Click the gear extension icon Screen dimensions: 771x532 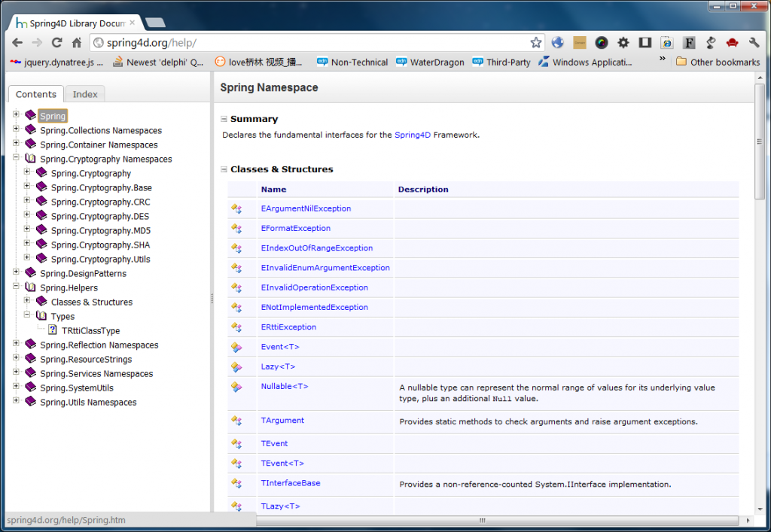click(624, 43)
